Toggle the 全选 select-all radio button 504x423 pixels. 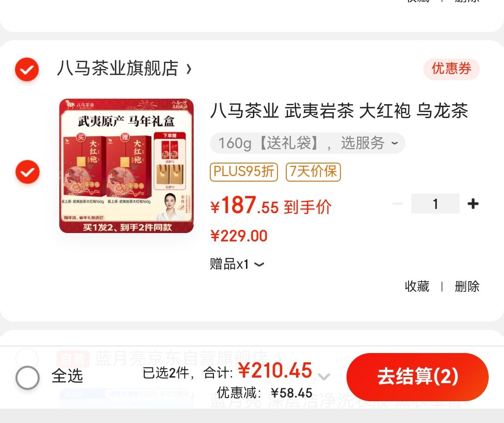[27, 377]
